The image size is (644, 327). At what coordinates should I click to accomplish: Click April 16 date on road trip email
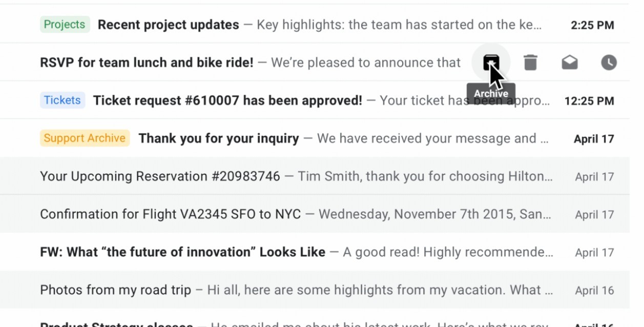click(594, 291)
